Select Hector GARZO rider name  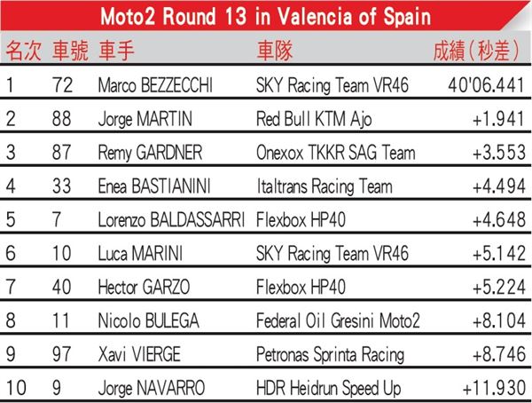point(144,287)
